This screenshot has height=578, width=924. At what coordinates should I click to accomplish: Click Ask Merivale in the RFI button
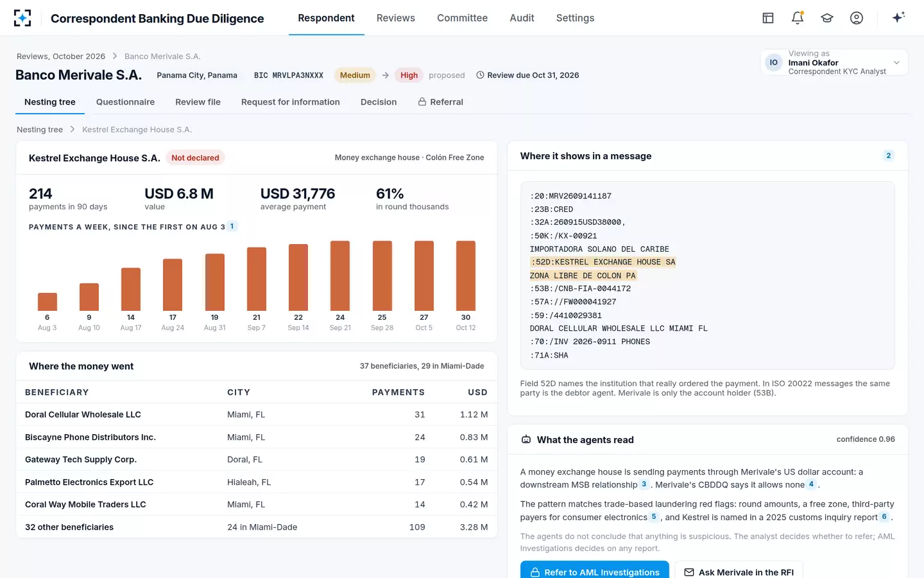[739, 572]
